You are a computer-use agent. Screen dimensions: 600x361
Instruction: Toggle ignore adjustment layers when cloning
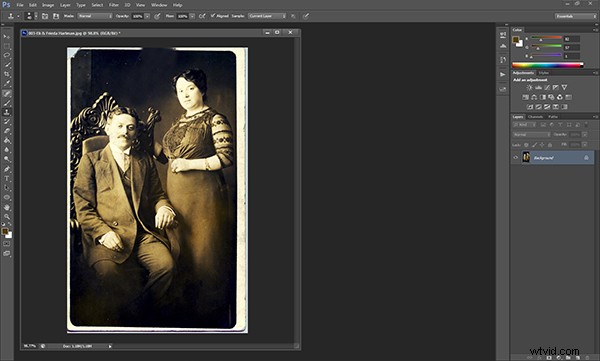click(293, 16)
